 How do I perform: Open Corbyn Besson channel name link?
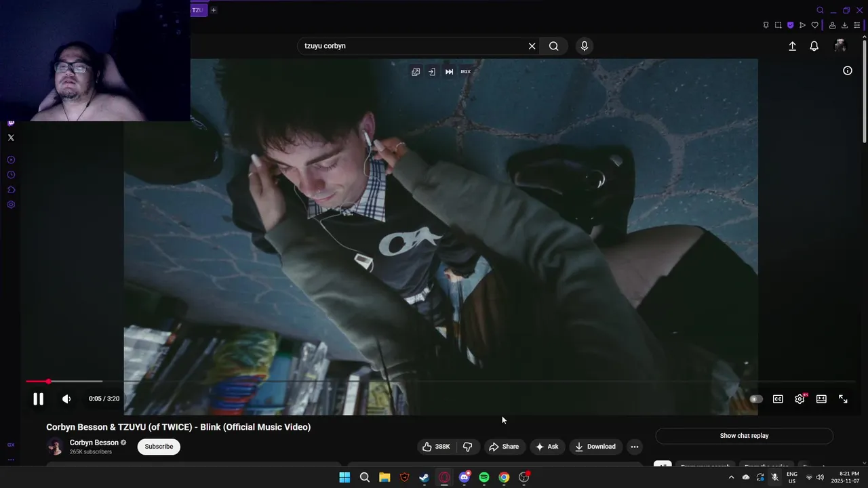click(94, 443)
